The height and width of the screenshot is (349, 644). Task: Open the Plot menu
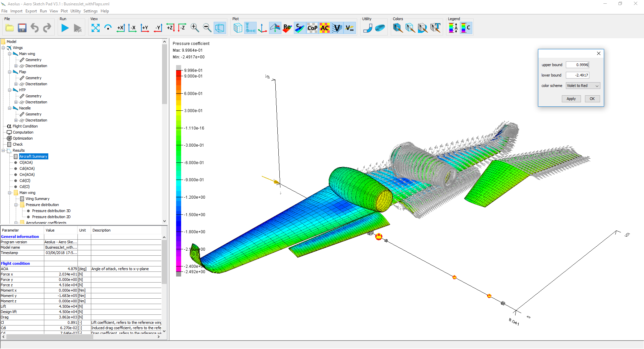click(x=64, y=11)
